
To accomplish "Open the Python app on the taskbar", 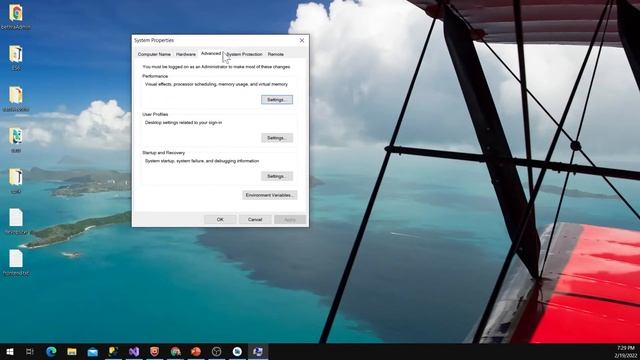I will pyautogui.click(x=113, y=351).
